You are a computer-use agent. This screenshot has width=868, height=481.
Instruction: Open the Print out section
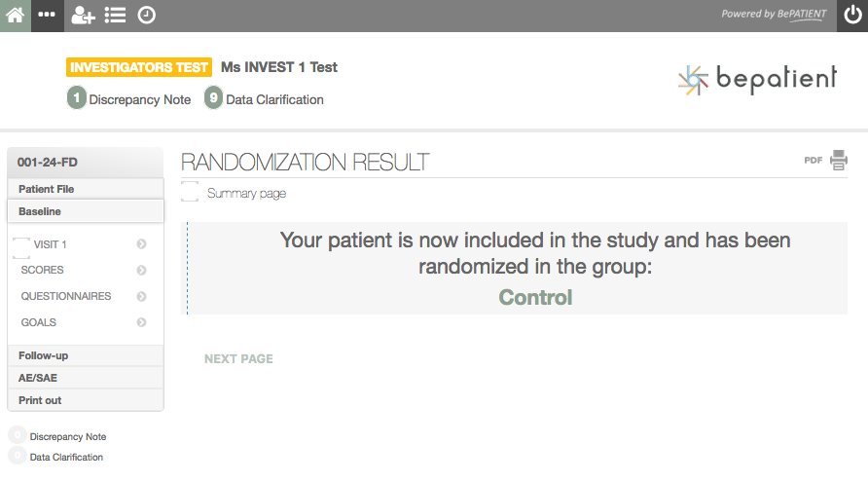[40, 400]
